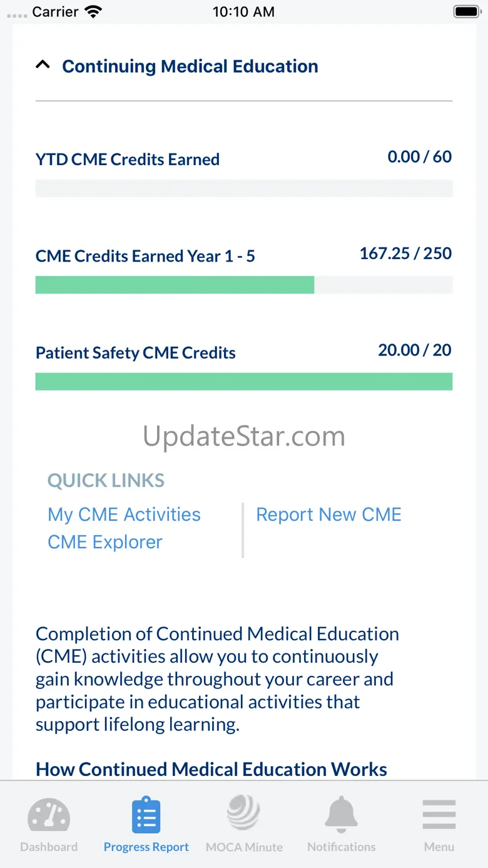Switch to the MOCA Minute tab label
Screen dimensions: 488x868
click(x=244, y=847)
